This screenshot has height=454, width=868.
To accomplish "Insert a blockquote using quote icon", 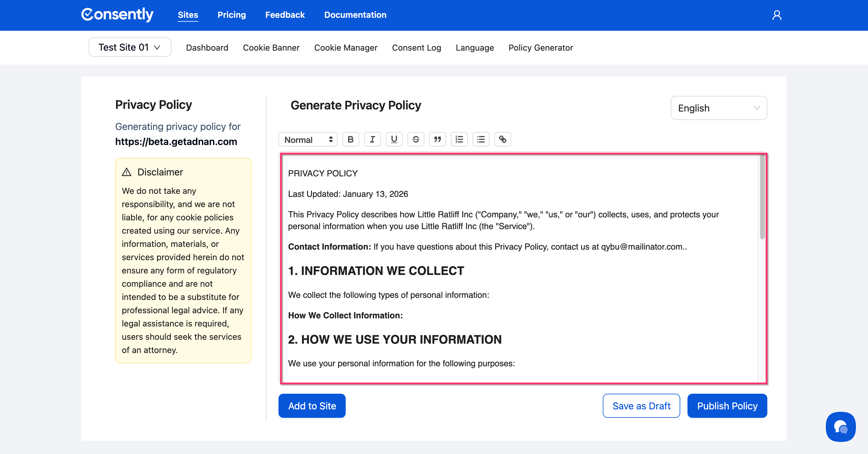I will pos(437,139).
